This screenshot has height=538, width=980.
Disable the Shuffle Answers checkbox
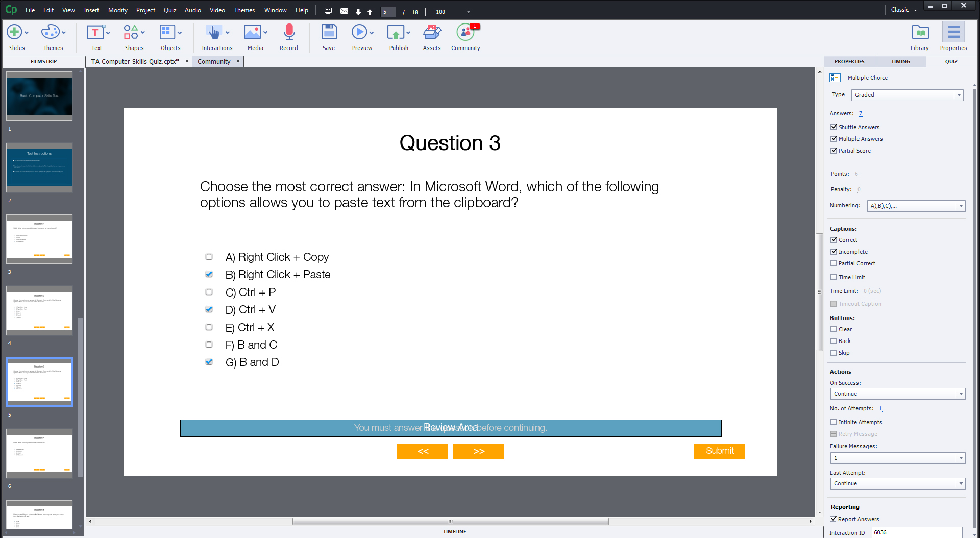834,127
